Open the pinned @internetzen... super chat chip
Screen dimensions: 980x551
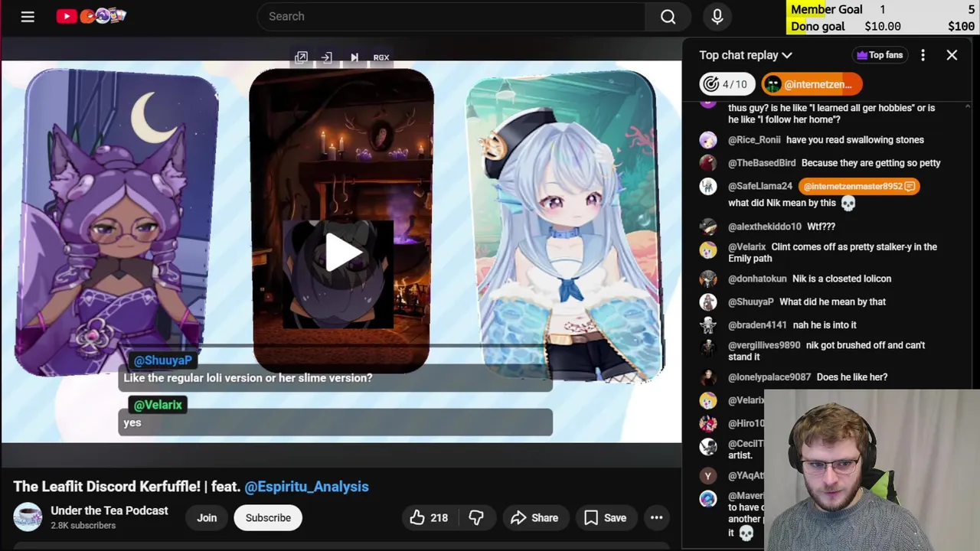tap(812, 84)
